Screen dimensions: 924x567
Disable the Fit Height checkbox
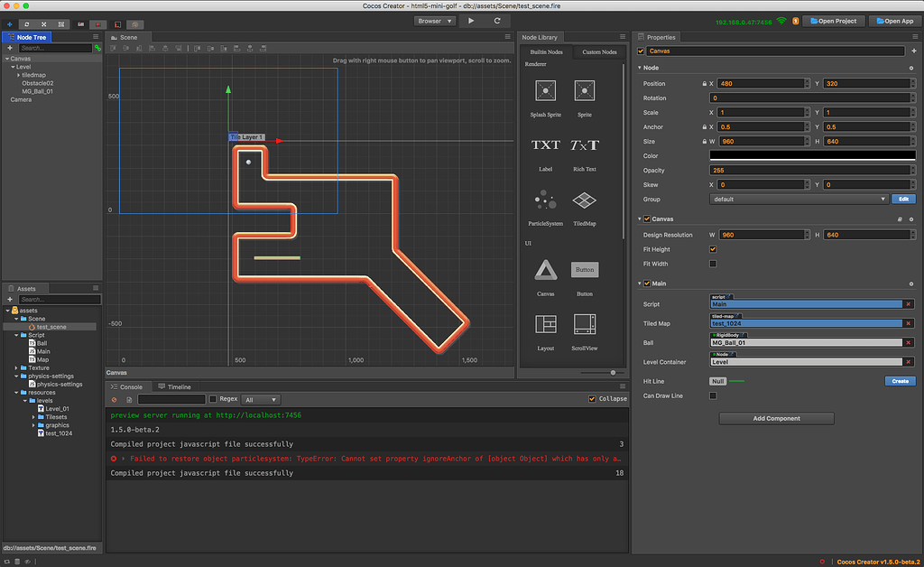tap(713, 249)
